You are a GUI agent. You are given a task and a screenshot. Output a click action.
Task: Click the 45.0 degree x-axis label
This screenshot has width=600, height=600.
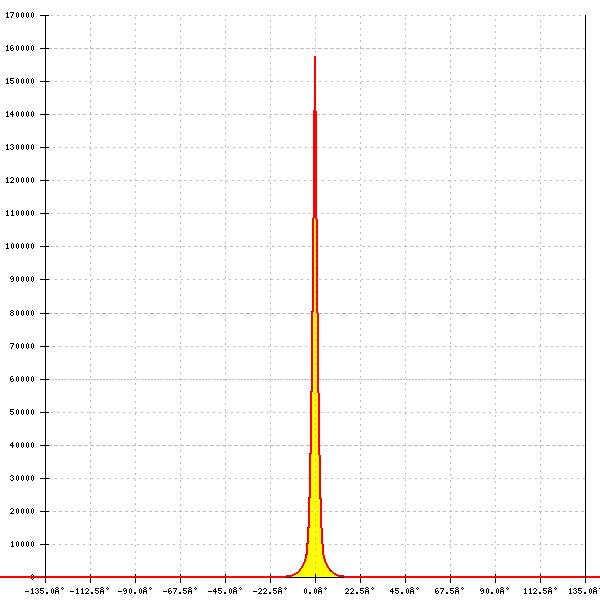coord(405,591)
